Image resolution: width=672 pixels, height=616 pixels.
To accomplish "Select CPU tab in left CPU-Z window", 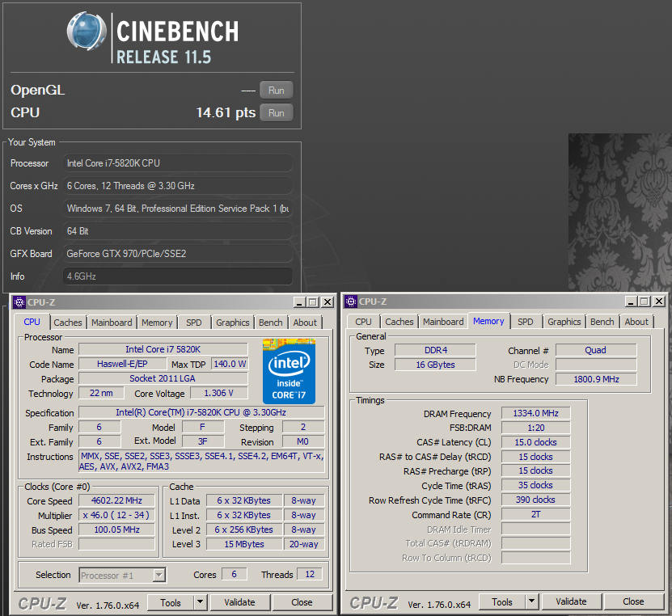I will tap(32, 322).
